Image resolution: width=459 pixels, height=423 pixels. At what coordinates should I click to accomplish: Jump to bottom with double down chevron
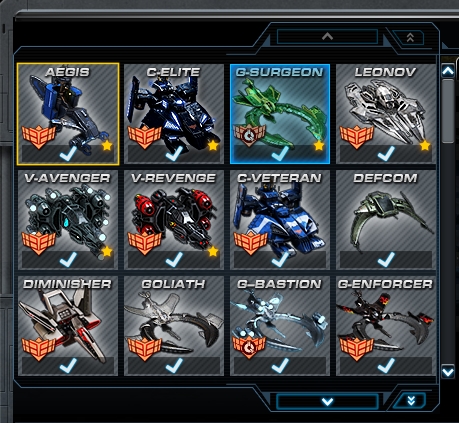coord(411,401)
